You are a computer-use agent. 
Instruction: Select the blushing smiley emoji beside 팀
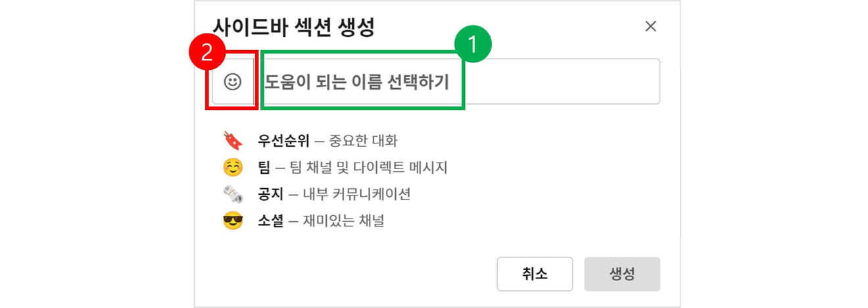pyautogui.click(x=233, y=168)
